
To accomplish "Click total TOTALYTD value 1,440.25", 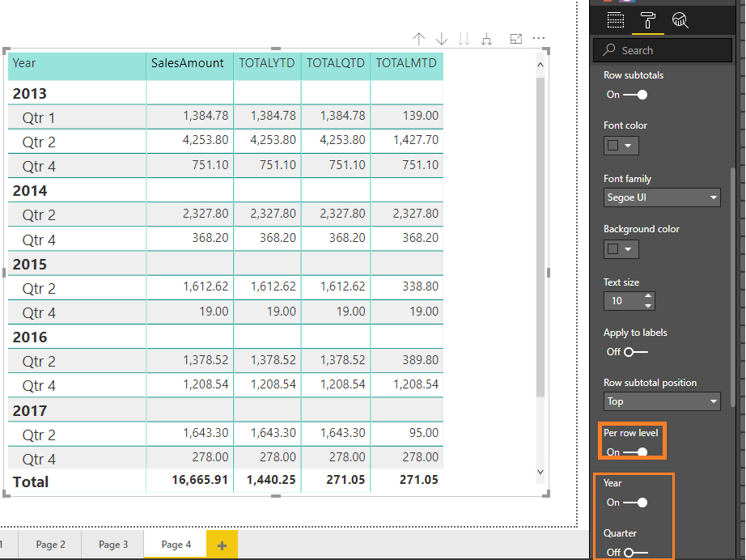I will pos(271,480).
